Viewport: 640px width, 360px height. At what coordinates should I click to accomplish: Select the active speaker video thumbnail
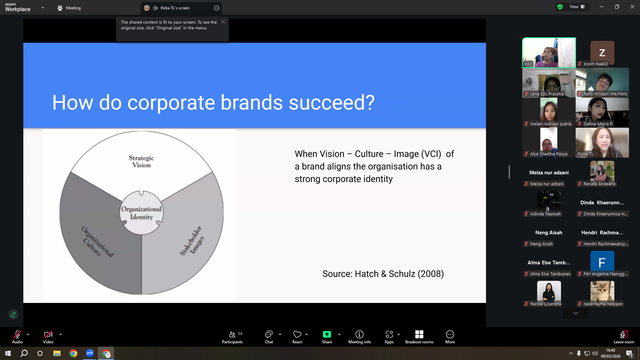coord(549,53)
